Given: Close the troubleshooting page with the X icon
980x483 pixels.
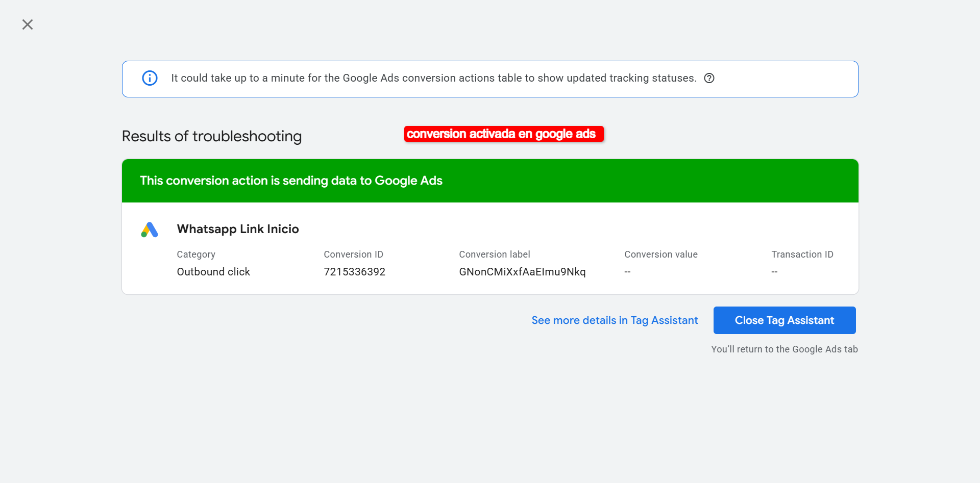Looking at the screenshot, I should pos(28,24).
